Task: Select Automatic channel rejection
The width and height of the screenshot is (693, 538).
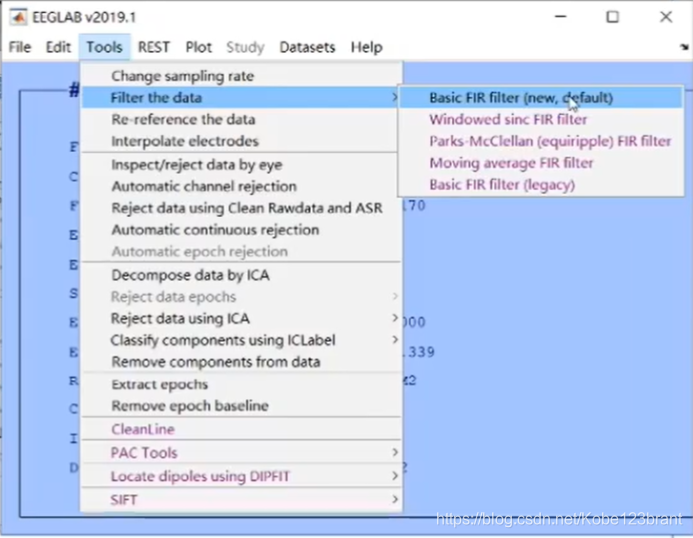Action: [241, 187]
